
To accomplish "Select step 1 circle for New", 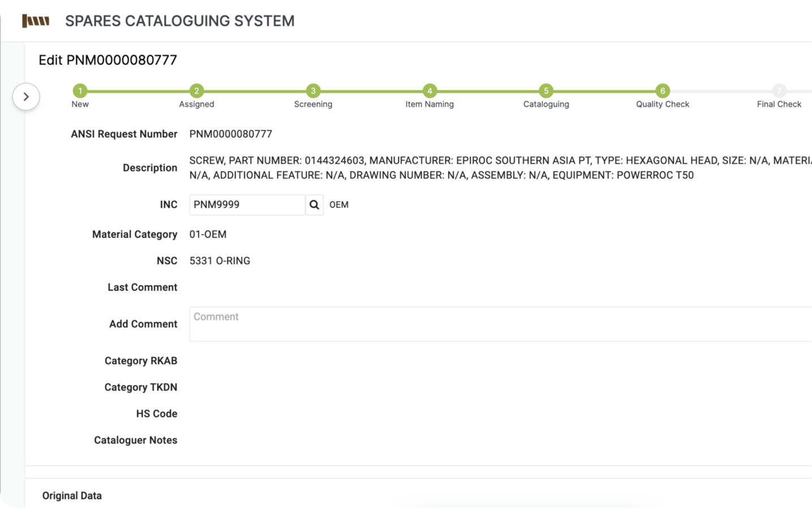I will (x=80, y=90).
